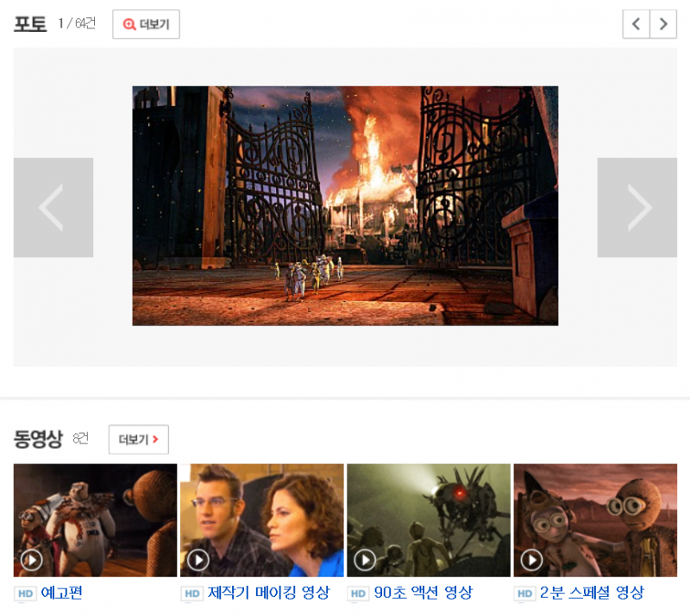Click the 더보기 button next to 동영상

click(139, 439)
